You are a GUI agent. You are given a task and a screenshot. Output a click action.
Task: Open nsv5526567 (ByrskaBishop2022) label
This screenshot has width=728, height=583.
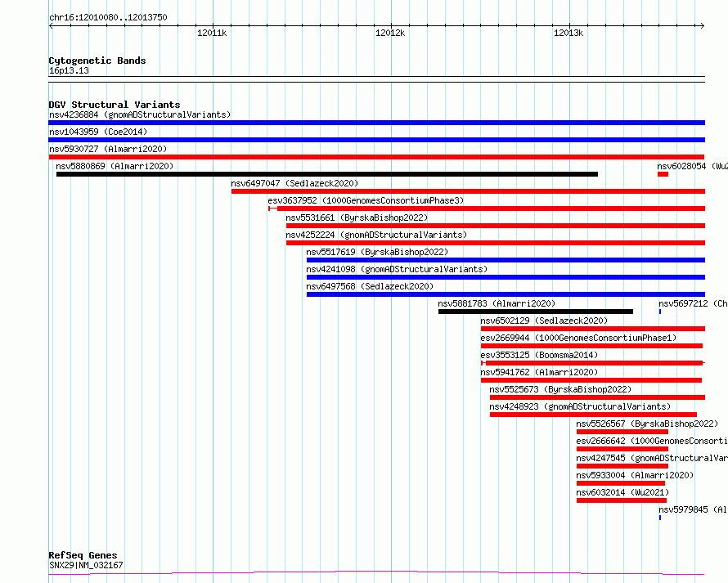[x=647, y=424]
